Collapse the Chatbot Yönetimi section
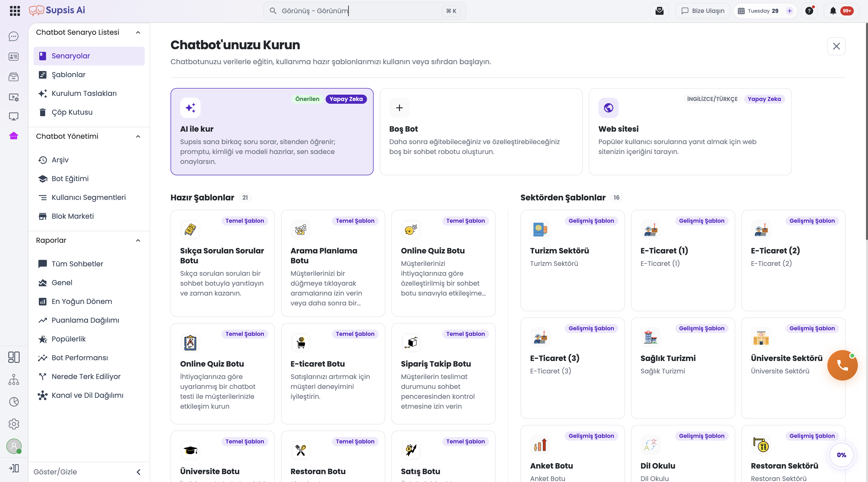 [x=138, y=136]
